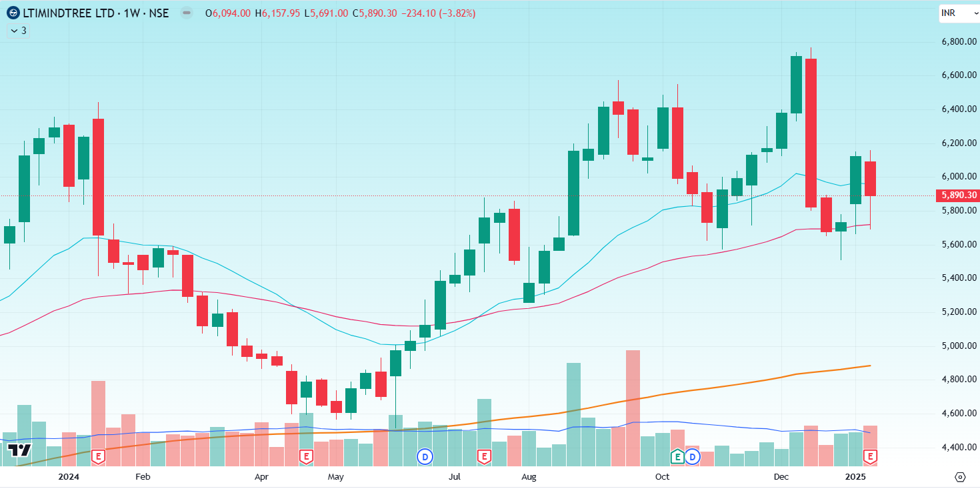Open blue dividend D marker after Oct
The height and width of the screenshot is (491, 980).
coord(693,457)
